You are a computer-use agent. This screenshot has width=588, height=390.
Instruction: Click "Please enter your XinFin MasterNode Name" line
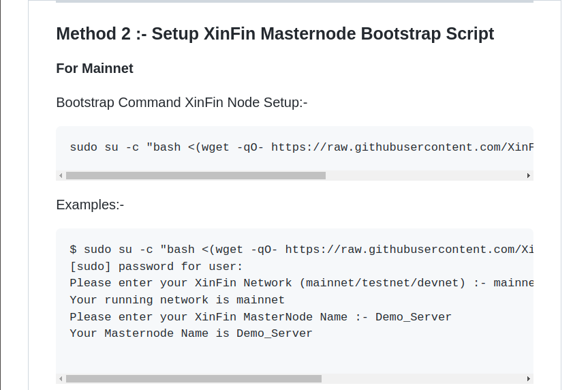[x=260, y=317]
